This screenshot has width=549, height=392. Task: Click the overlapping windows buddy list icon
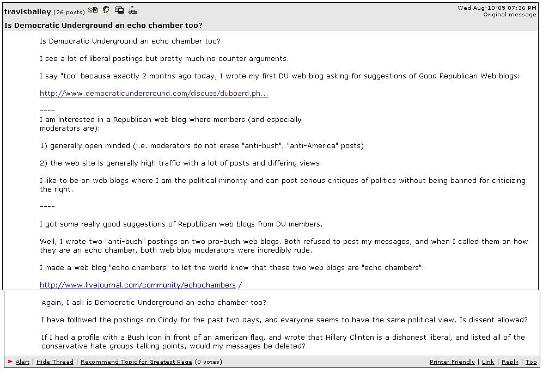point(119,10)
